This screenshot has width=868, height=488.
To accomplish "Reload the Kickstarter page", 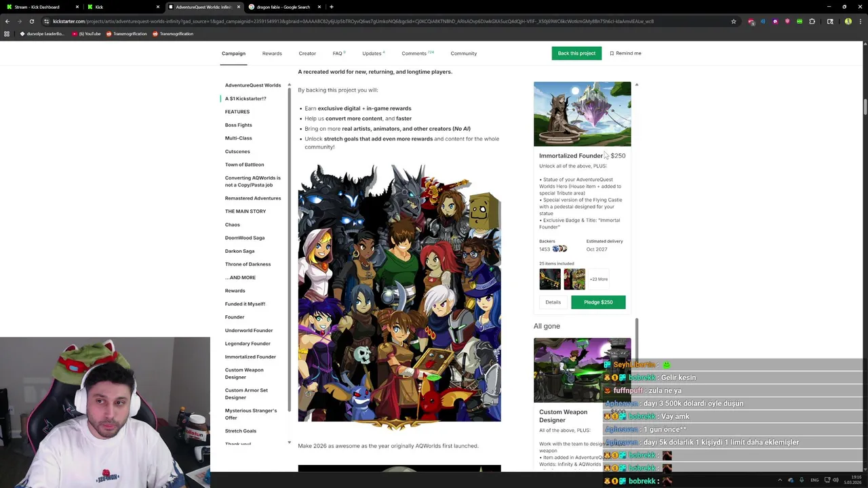I will (x=32, y=21).
